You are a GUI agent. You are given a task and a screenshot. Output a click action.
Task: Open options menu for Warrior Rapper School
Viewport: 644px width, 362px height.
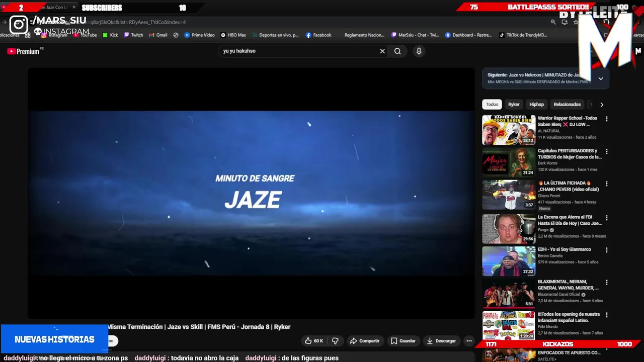pos(606,119)
